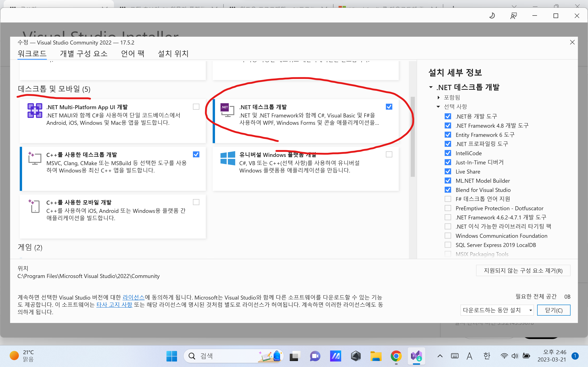Open Chrome from the taskbar
Viewport: 588px width, 367px height.
[x=396, y=356]
